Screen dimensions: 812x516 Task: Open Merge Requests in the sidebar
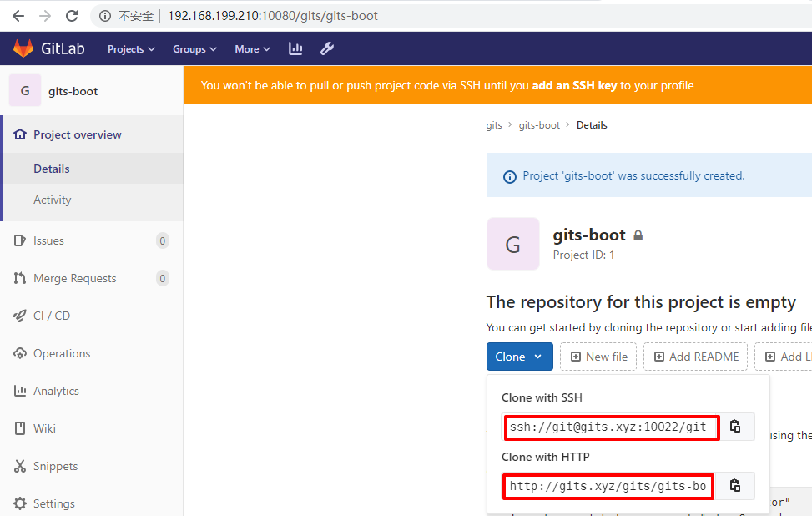[x=74, y=278]
